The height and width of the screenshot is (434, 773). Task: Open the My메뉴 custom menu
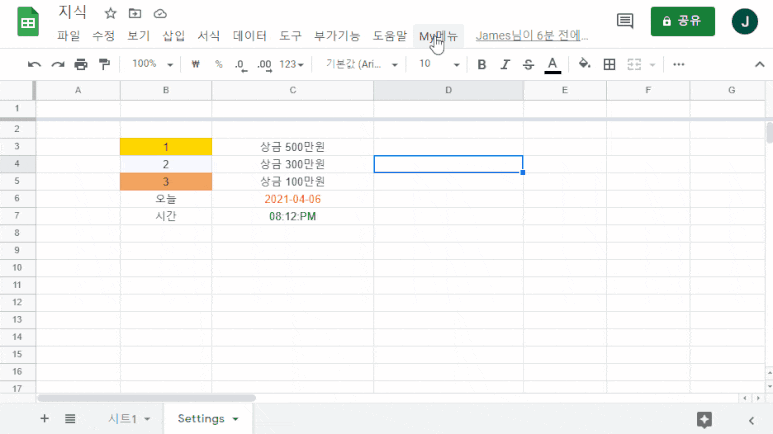pos(438,36)
